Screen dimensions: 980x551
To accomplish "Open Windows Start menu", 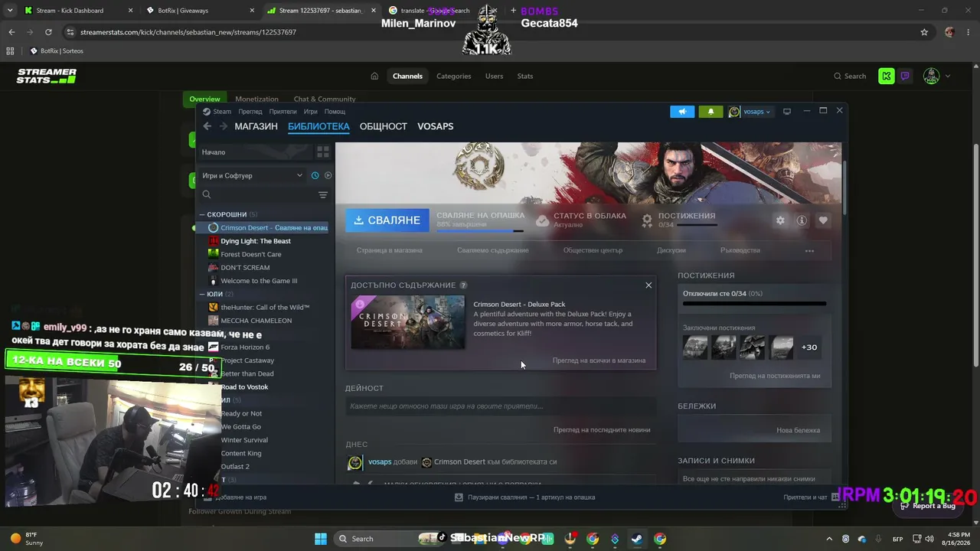I will pos(321,539).
